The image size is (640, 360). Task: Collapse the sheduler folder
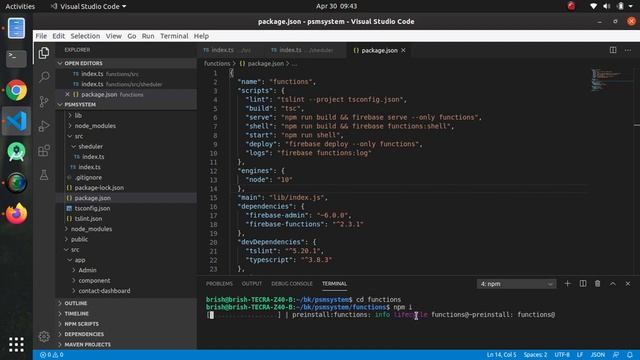[x=90, y=147]
